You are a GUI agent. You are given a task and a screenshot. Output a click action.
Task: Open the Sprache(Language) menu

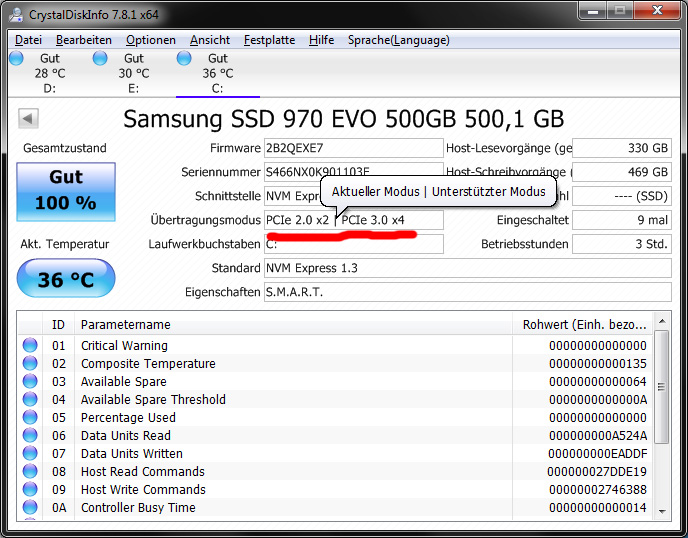click(398, 40)
